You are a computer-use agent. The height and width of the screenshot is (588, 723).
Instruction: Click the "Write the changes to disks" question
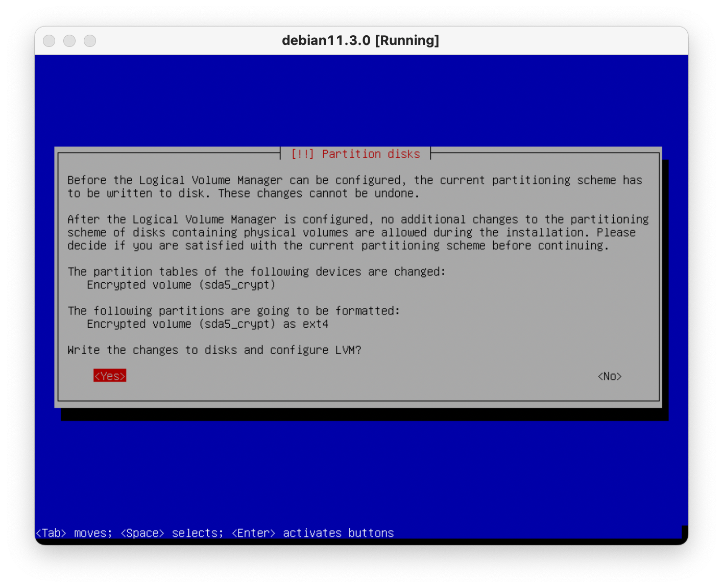click(214, 350)
